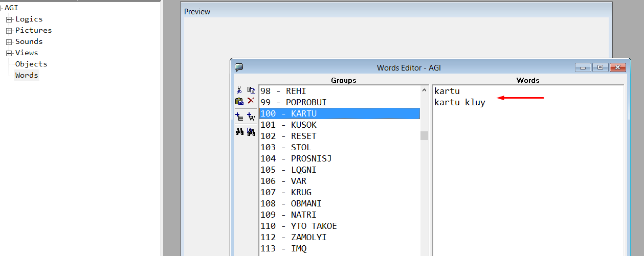Click the Cut scissors icon

click(239, 90)
